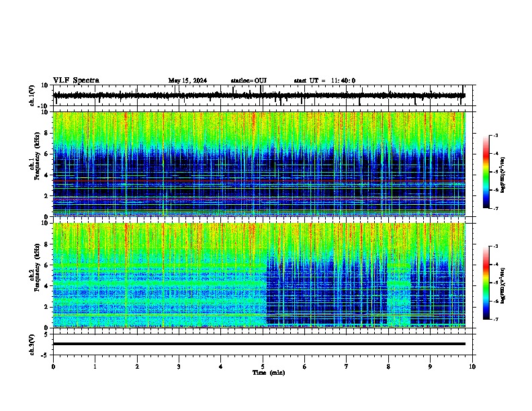Image resolution: width=532 pixels, height=411 pixels.
Task: Click the "2" kHz tick on ch.2 spectrogram
Action: click(x=46, y=307)
